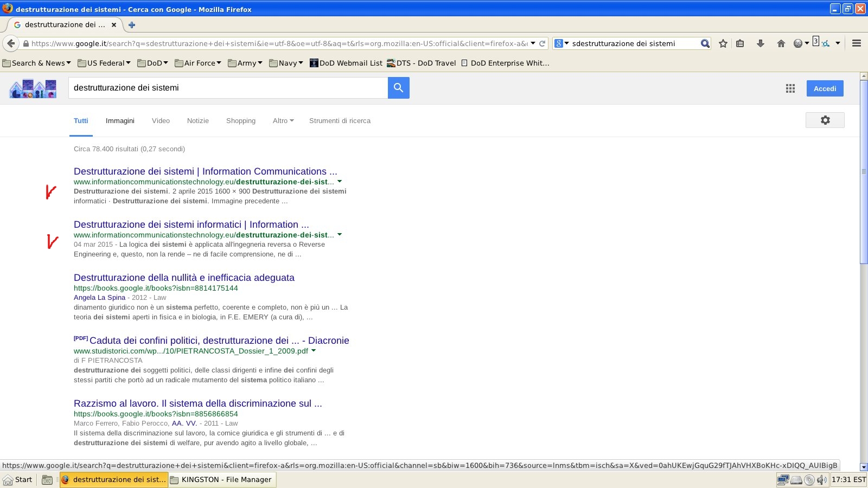868x488 pixels.
Task: Expand DoD bookmarks folder
Action: coord(153,63)
